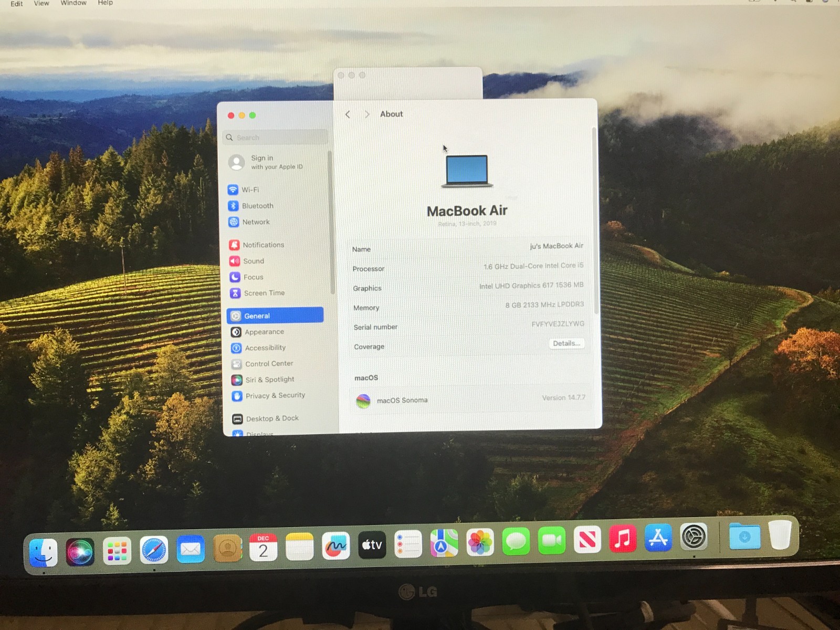The width and height of the screenshot is (840, 630).
Task: Click System Settings icon in Dock
Action: coord(694,537)
